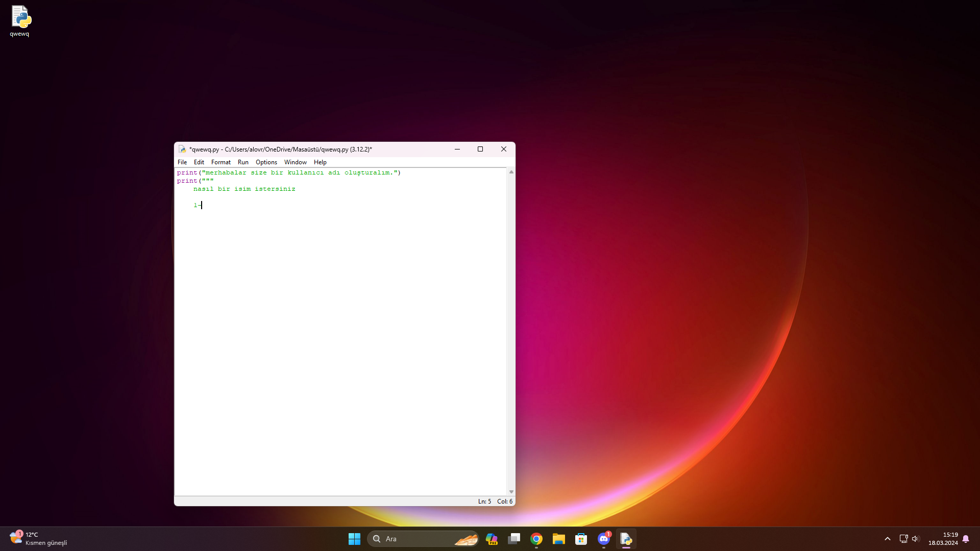This screenshot has width=980, height=551.
Task: Open Windows Start menu icon
Action: pos(354,539)
